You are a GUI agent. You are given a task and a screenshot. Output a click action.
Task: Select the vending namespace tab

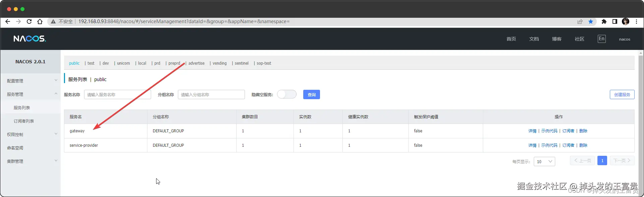(x=219, y=63)
